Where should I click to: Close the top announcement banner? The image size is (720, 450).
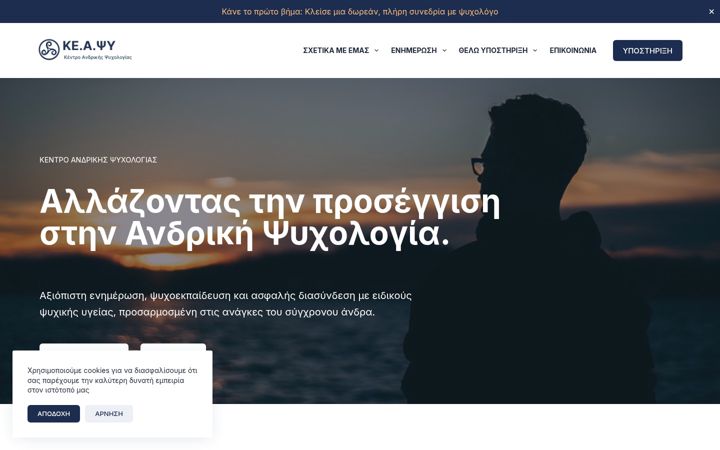click(711, 11)
